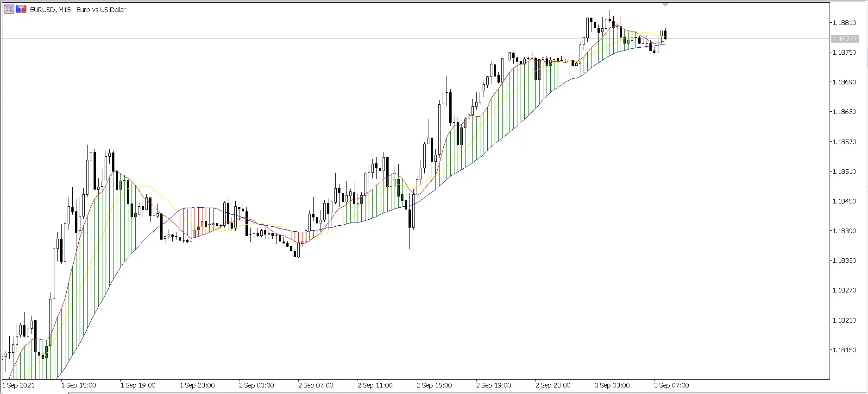The image size is (868, 394).
Task: Click the 1.18810 price scale label
Action: click(x=844, y=23)
